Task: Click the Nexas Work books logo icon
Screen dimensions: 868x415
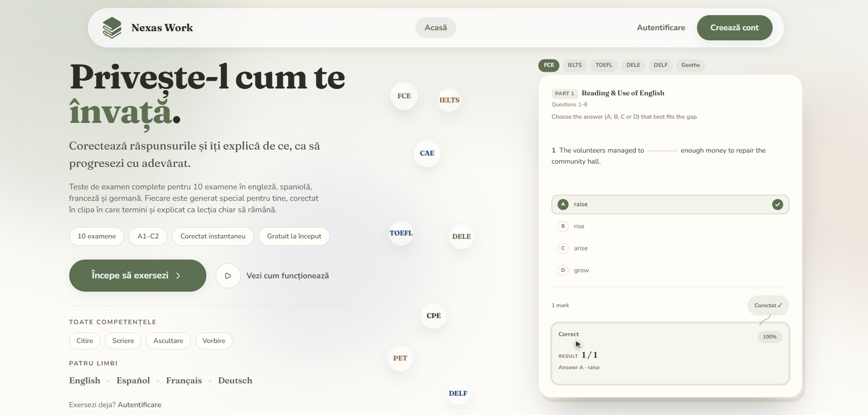Action: point(112,28)
